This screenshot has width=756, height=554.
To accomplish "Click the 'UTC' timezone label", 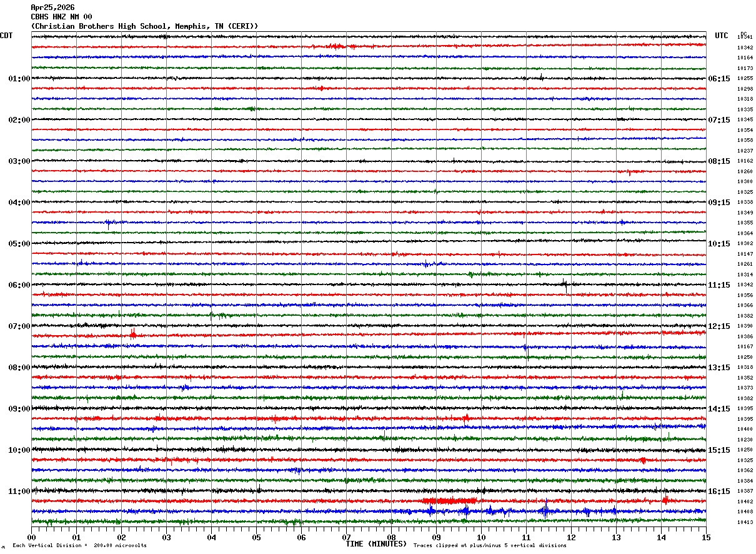I will pyautogui.click(x=722, y=36).
